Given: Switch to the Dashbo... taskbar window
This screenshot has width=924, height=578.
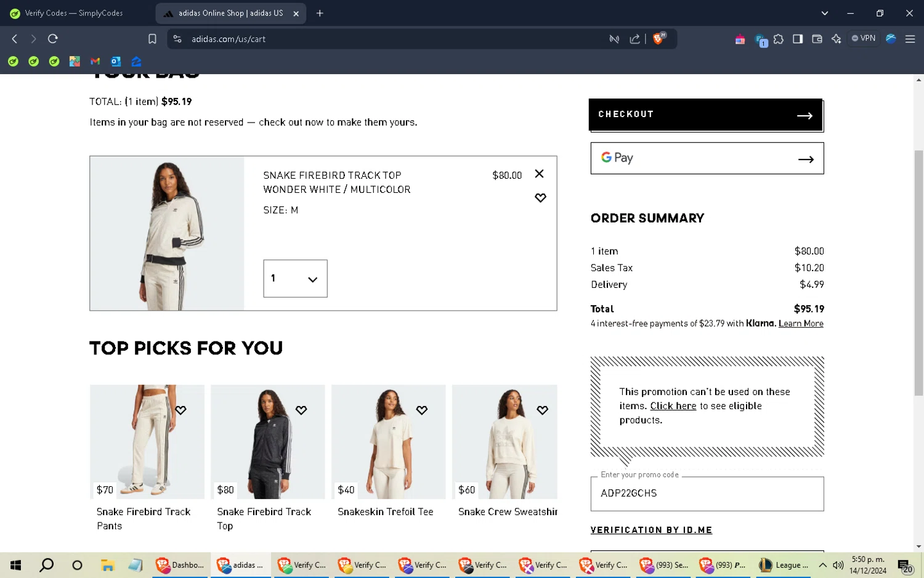Looking at the screenshot, I should [180, 565].
